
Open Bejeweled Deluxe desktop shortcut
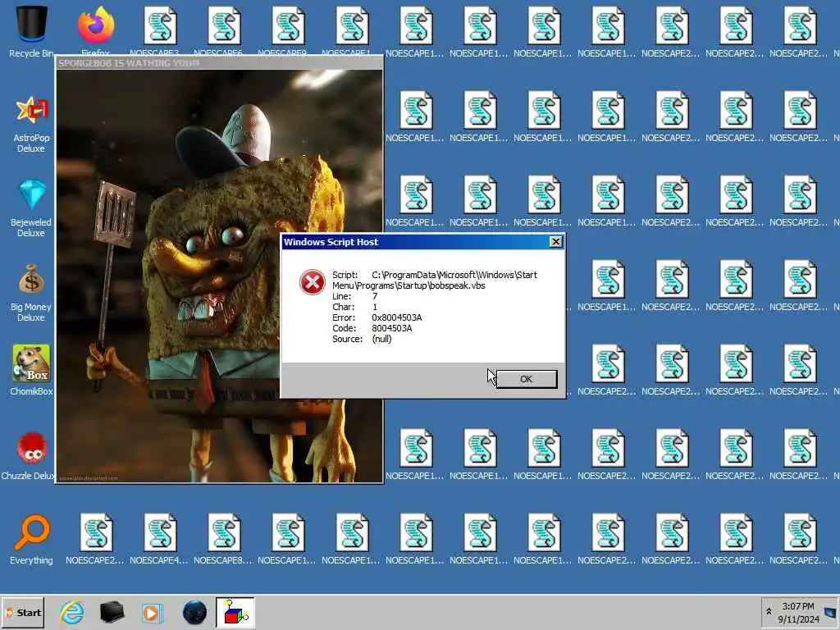point(31,208)
